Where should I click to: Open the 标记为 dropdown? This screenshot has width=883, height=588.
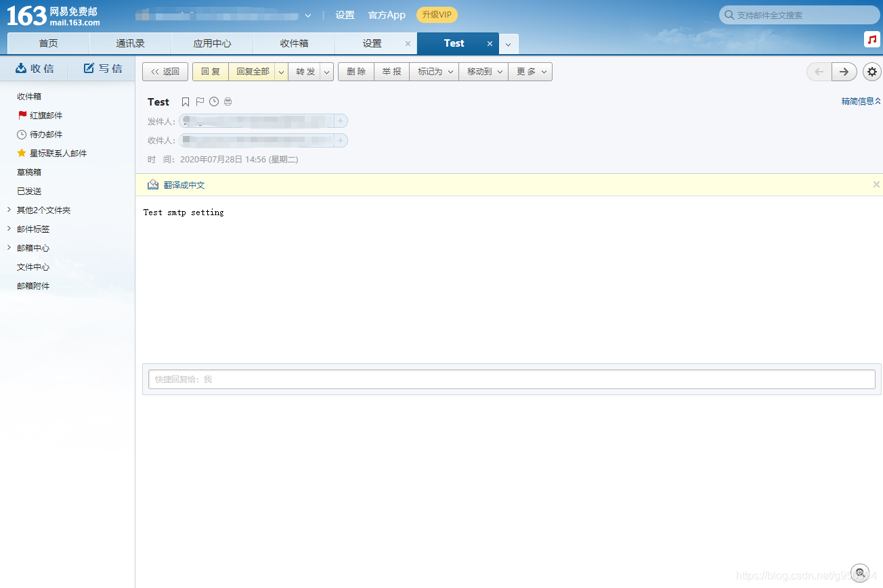(434, 72)
